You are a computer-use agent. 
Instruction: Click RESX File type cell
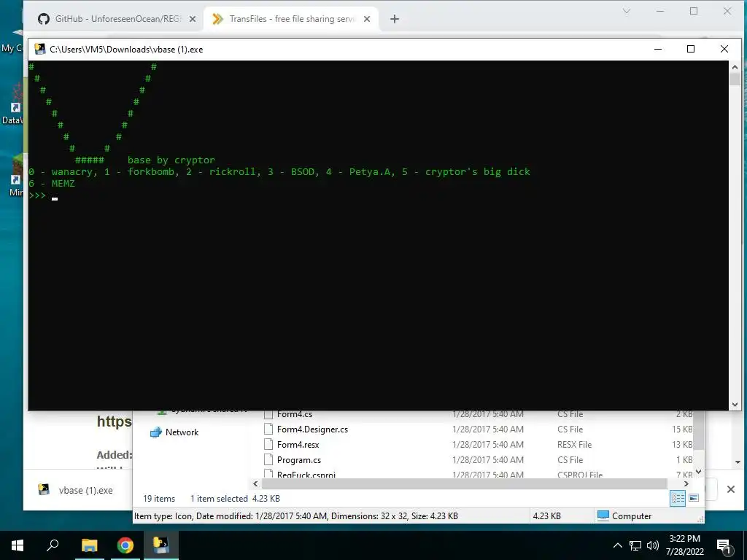tap(575, 445)
